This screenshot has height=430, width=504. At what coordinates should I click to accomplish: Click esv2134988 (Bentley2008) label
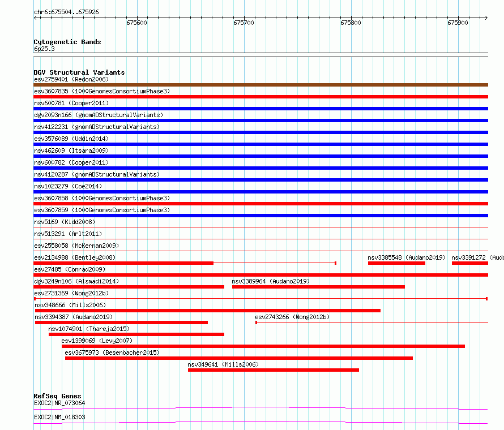75,257
